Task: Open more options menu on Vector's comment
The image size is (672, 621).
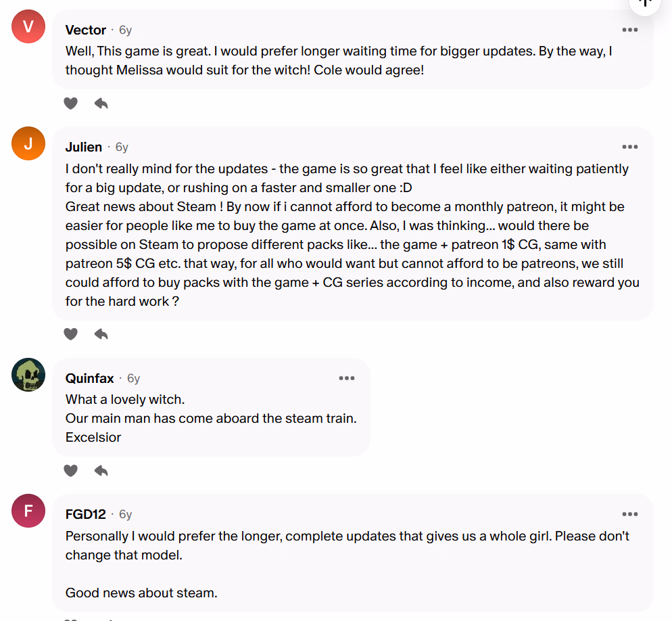Action: (x=629, y=30)
